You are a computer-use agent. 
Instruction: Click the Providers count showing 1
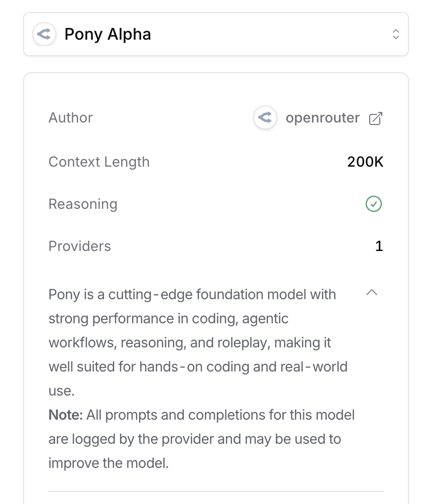(x=379, y=246)
